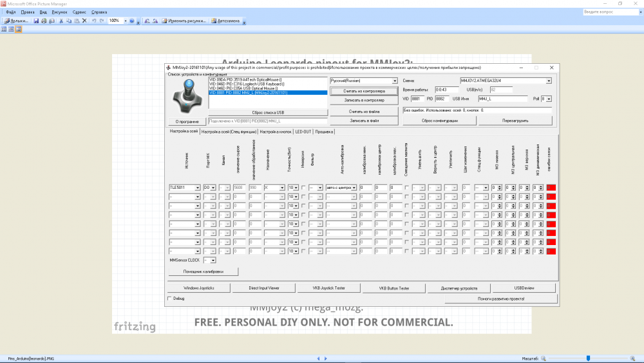Click the Print icon in the toolbar
The height and width of the screenshot is (363, 644).
[43, 21]
